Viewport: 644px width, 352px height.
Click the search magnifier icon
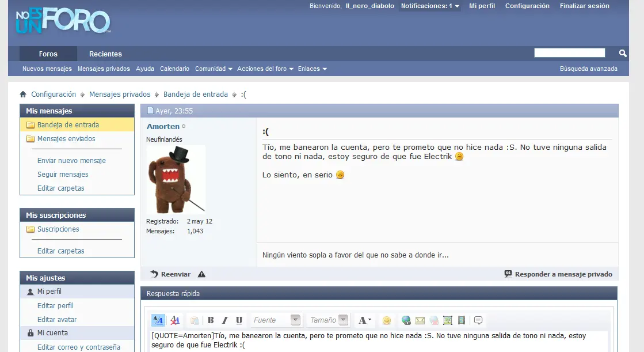click(x=623, y=54)
